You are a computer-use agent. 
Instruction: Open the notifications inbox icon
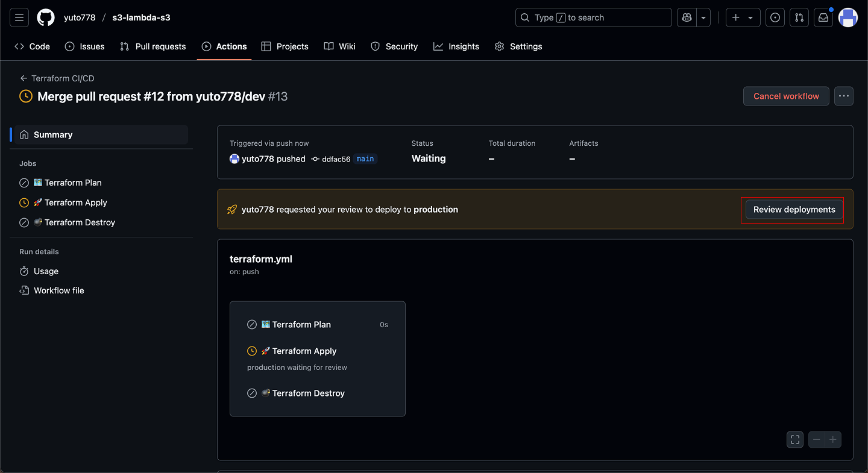pos(823,17)
